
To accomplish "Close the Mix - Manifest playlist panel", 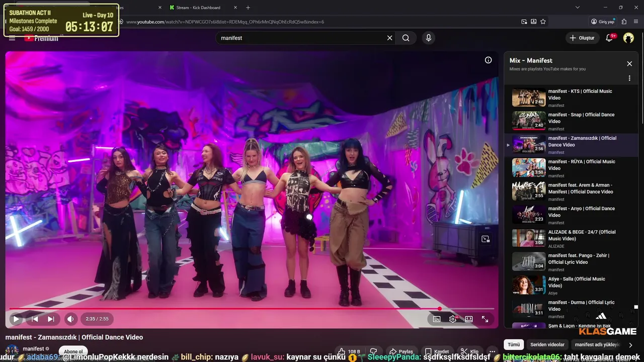I will click(629, 64).
